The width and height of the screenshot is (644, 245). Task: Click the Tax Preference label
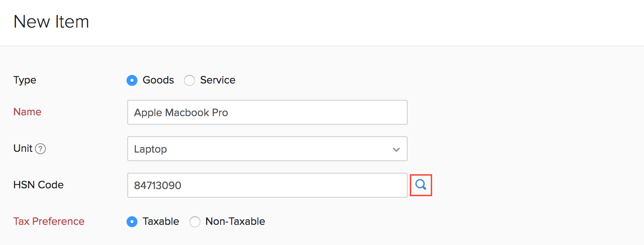(49, 221)
